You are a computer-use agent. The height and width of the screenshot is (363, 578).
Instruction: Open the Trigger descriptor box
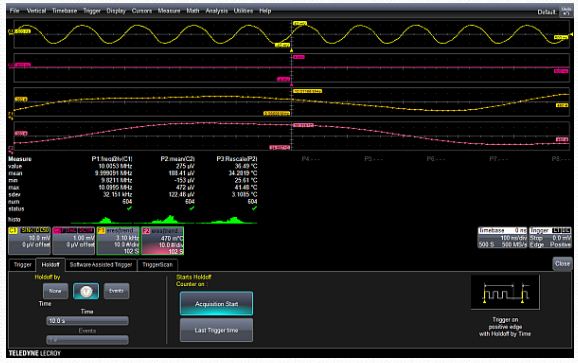550,237
